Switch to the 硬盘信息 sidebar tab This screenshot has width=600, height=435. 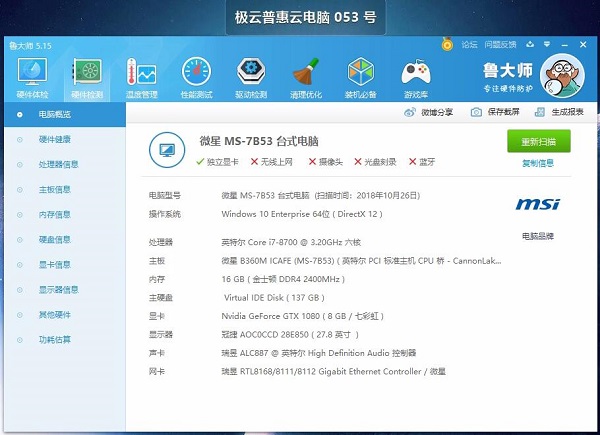tap(54, 239)
